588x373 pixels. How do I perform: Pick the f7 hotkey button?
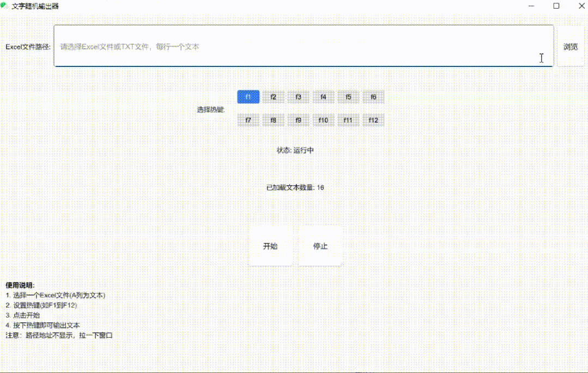248,120
